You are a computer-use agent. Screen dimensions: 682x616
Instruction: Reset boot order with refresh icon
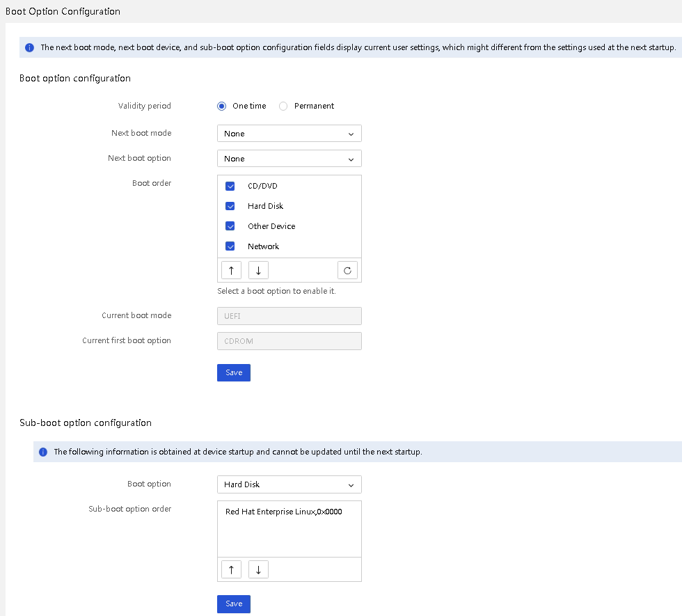(347, 270)
